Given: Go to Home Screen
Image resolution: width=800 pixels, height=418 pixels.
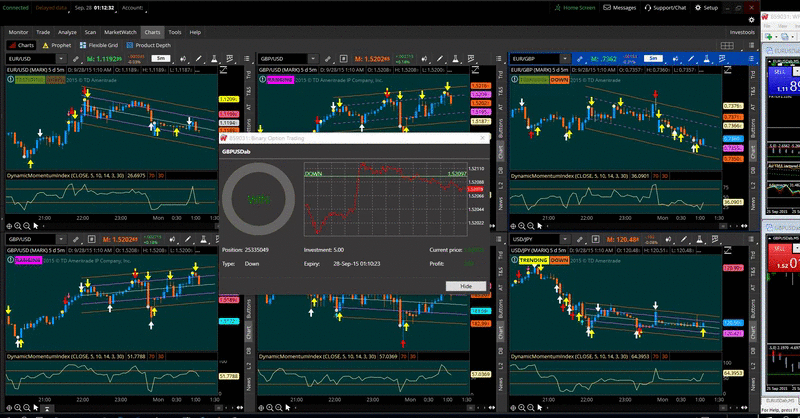Looking at the screenshot, I should pos(574,8).
